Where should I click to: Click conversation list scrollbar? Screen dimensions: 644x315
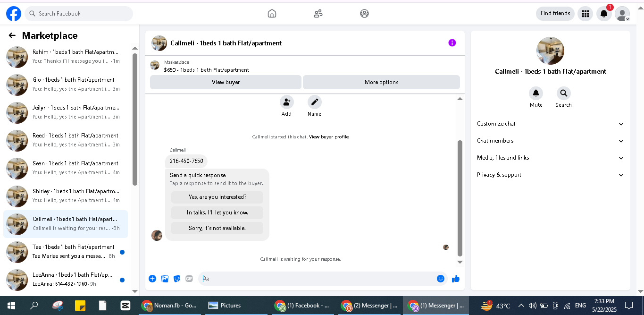pos(135,119)
